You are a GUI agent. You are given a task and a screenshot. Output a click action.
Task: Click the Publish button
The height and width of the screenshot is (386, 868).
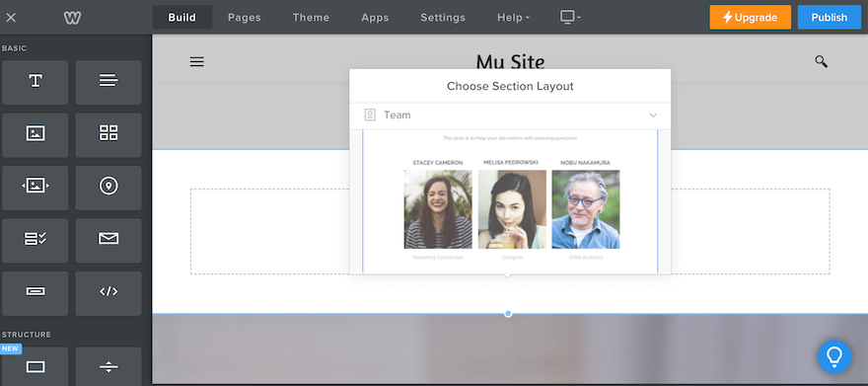click(830, 17)
